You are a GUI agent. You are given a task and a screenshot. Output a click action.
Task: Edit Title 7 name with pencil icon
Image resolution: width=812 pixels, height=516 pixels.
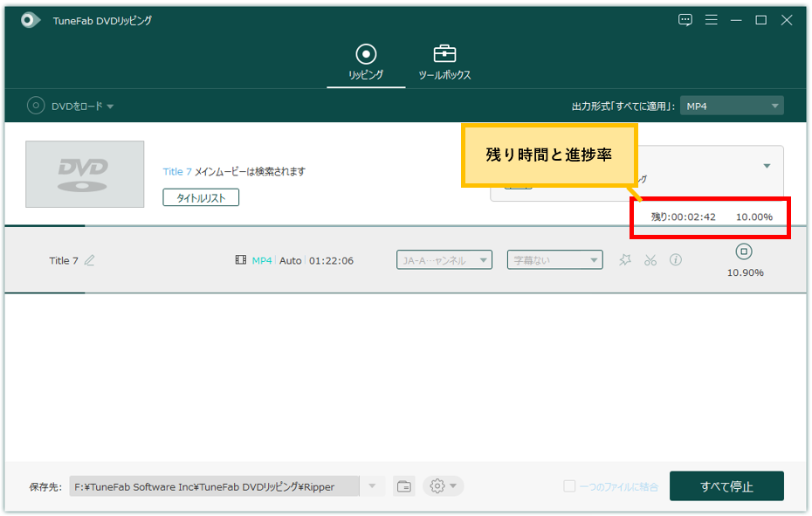90,260
